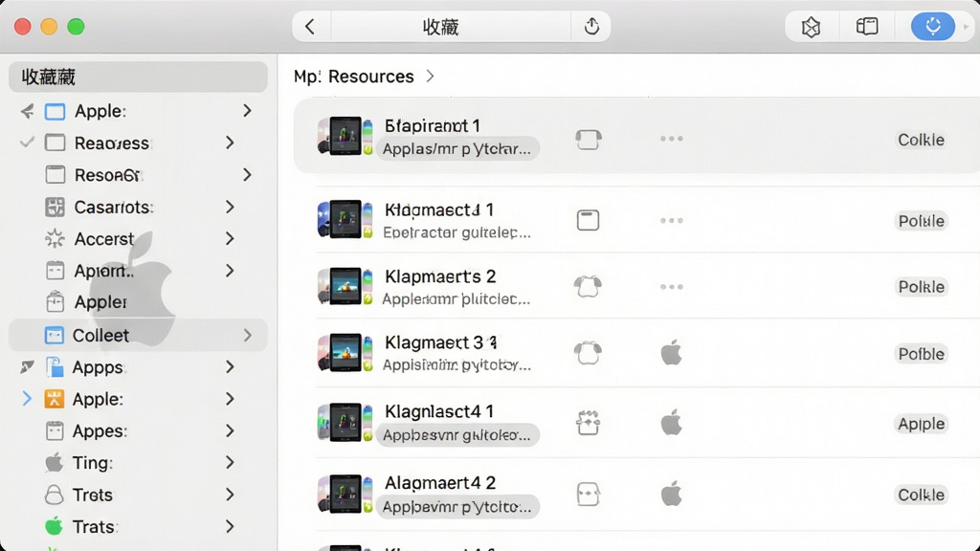
Task: Open more options for Klapmaert's 2
Action: pyautogui.click(x=671, y=287)
